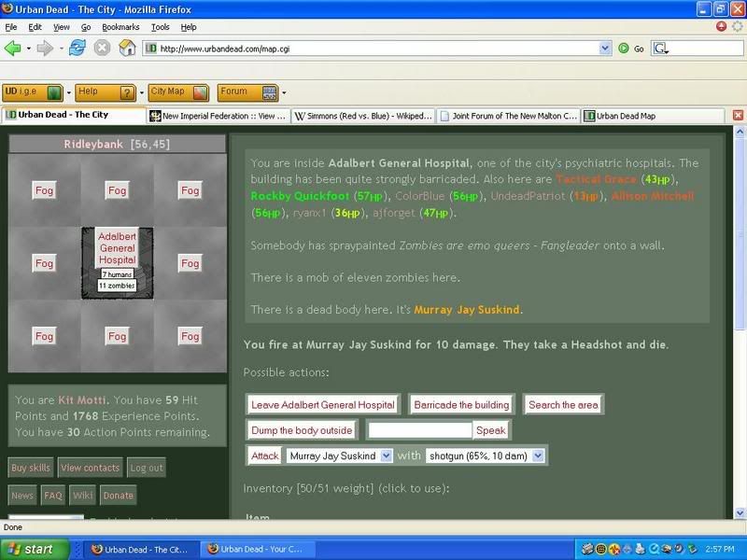The height and width of the screenshot is (560, 747).
Task: Open the back-history dropdown arrow
Action: pos(29,49)
